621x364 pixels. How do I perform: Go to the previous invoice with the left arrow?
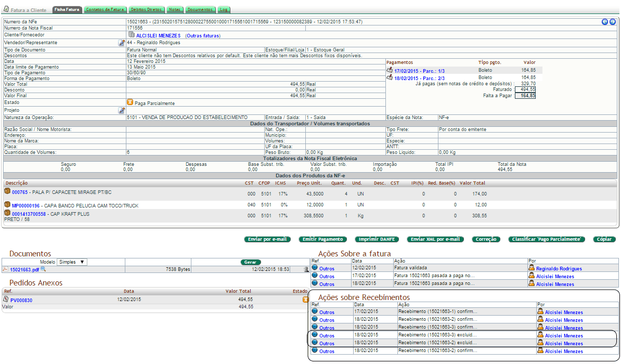(x=604, y=22)
